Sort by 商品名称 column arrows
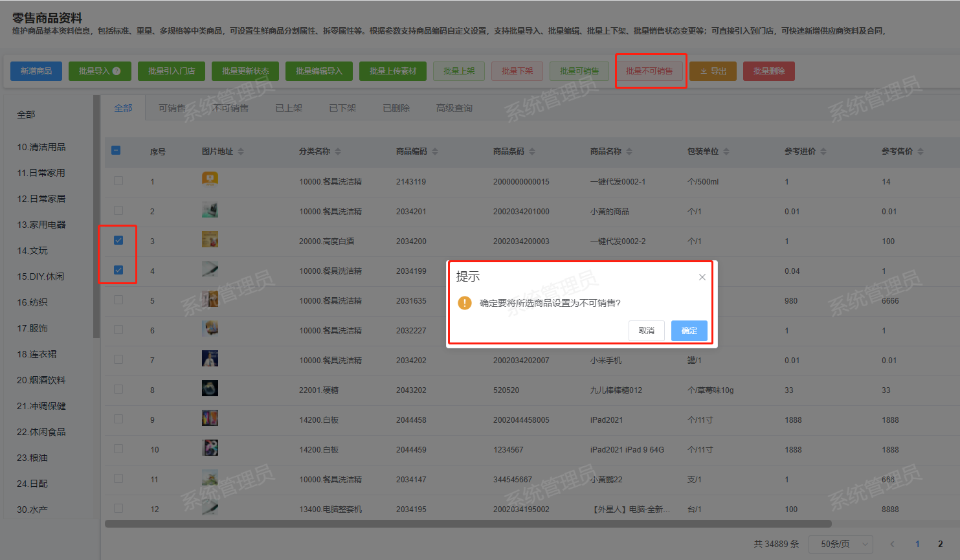The width and height of the screenshot is (960, 560). (629, 151)
